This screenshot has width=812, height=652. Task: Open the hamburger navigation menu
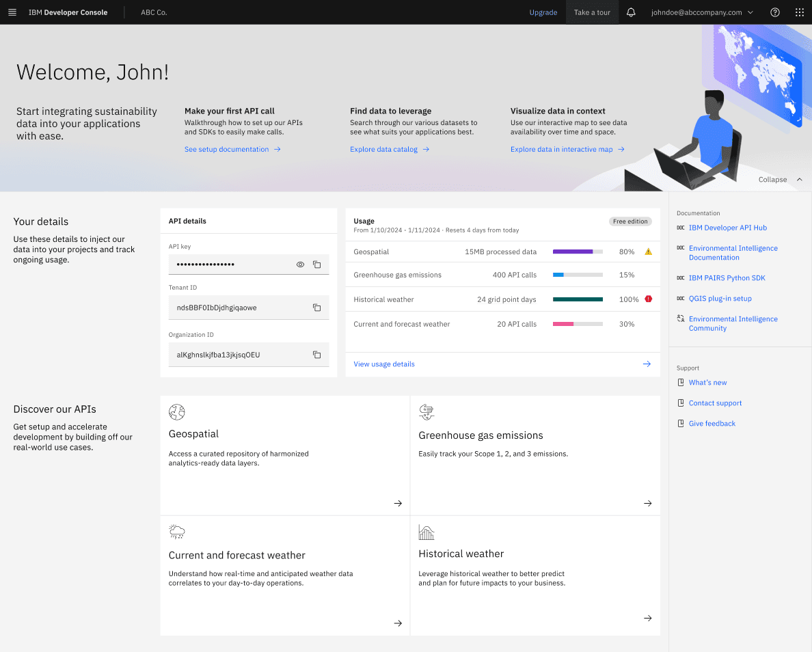click(12, 12)
